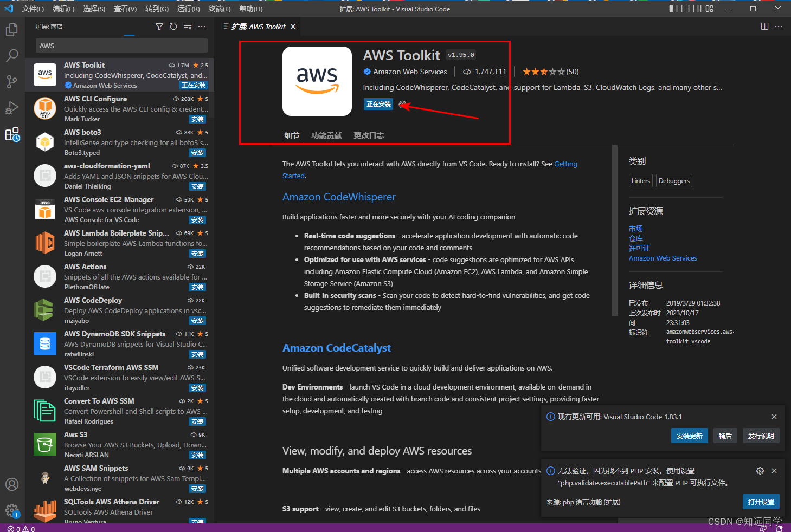Image resolution: width=791 pixels, height=532 pixels.
Task: Install AWS Console EC2 Manager extension
Action: [x=197, y=220]
